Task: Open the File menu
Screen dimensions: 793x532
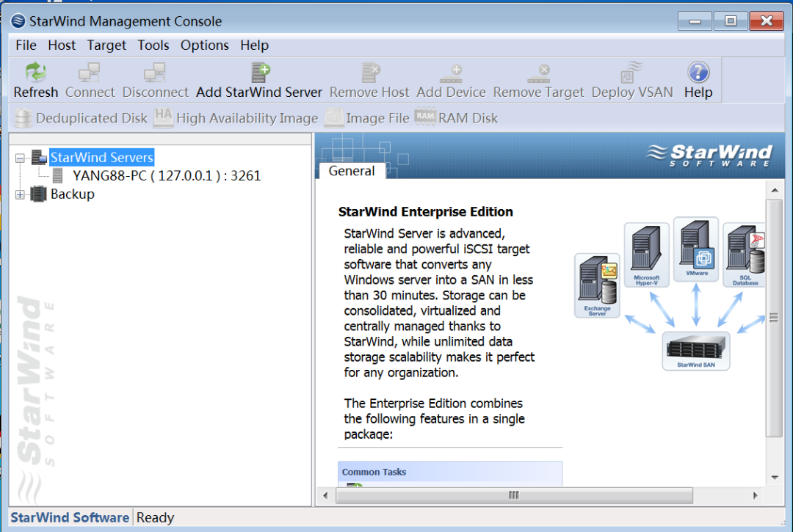Action: [26, 45]
